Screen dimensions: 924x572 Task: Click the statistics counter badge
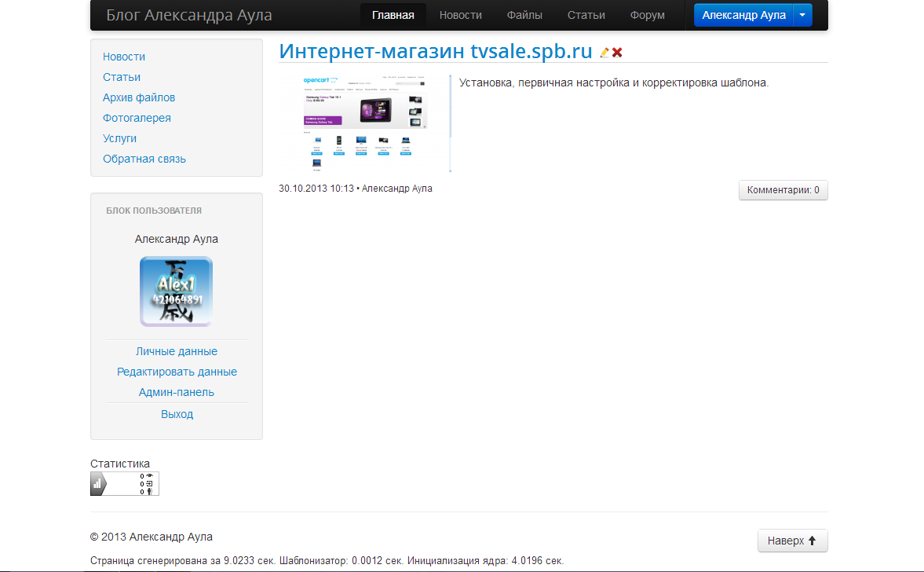coord(125,484)
